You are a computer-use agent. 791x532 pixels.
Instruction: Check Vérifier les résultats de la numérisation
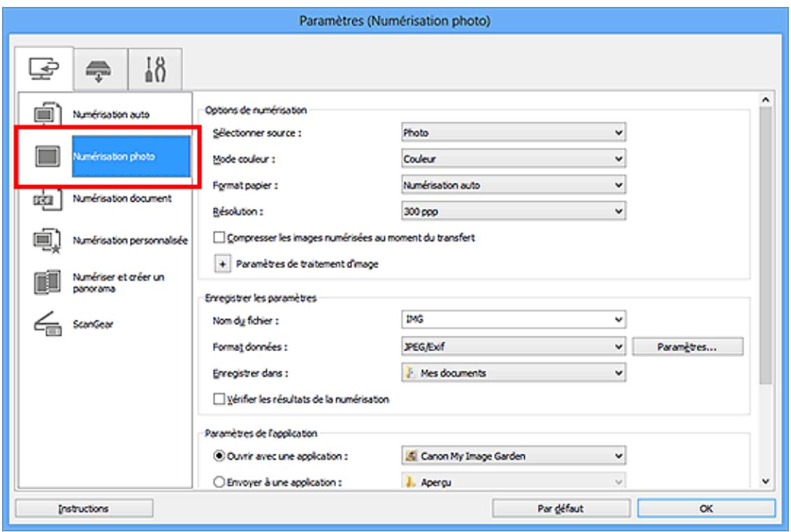pos(219,399)
